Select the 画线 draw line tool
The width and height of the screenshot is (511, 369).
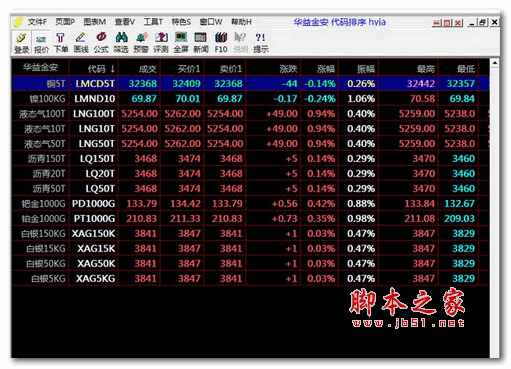click(x=81, y=43)
